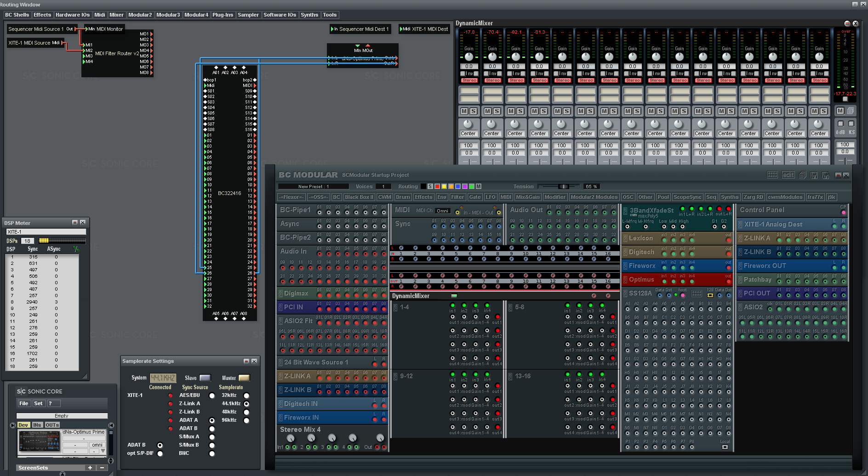Image resolution: width=868 pixels, height=476 pixels.
Task: Click the Optimus module handle icon
Action: click(x=625, y=279)
